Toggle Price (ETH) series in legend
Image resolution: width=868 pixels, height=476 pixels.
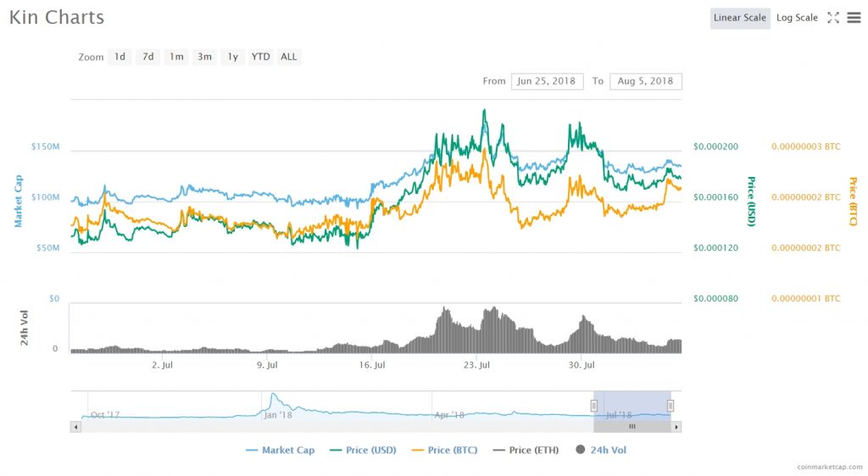point(526,450)
